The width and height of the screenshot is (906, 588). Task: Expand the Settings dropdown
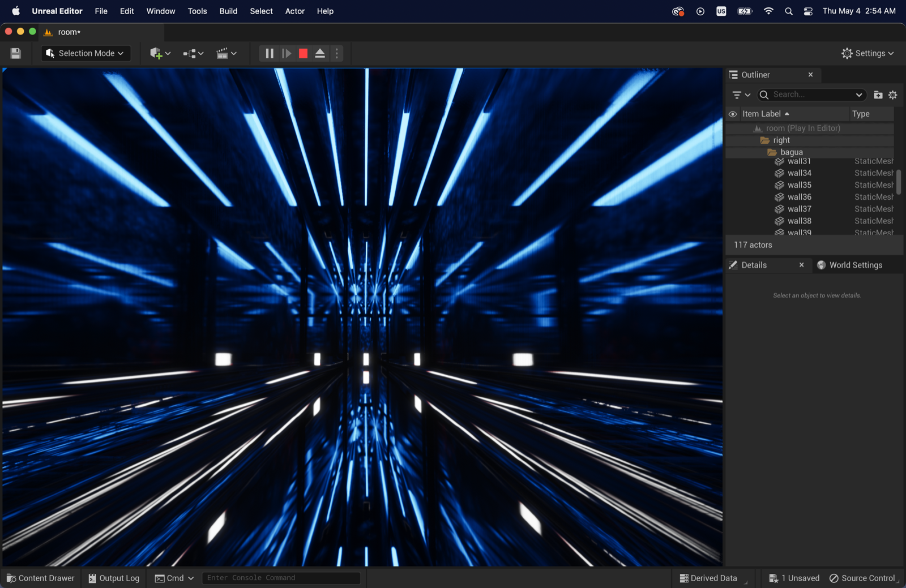(x=867, y=53)
